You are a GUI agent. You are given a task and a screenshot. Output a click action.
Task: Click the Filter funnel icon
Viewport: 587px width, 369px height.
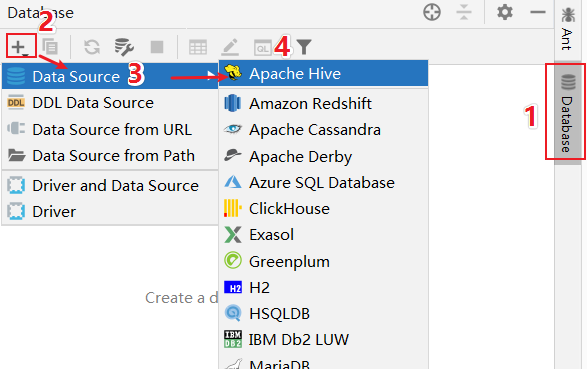pyautogui.click(x=304, y=47)
